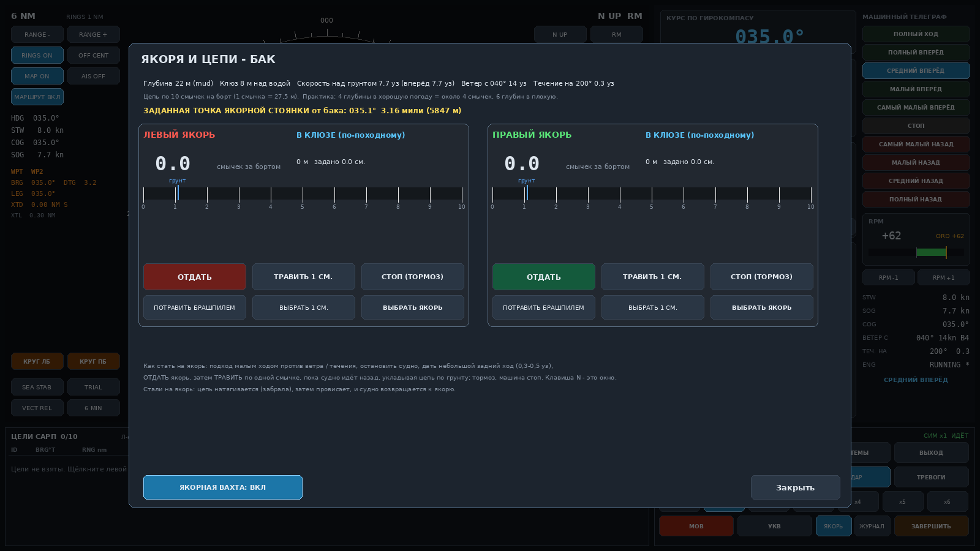Screen dimensions: 980x551
Task: Click ПОТРАВИТЬ БРАШПИЛЕМ for the right anchor
Action: 544,307
